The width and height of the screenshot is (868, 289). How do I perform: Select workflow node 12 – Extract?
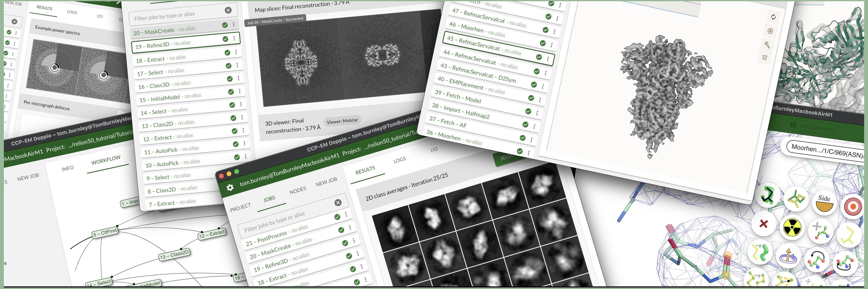point(212,234)
